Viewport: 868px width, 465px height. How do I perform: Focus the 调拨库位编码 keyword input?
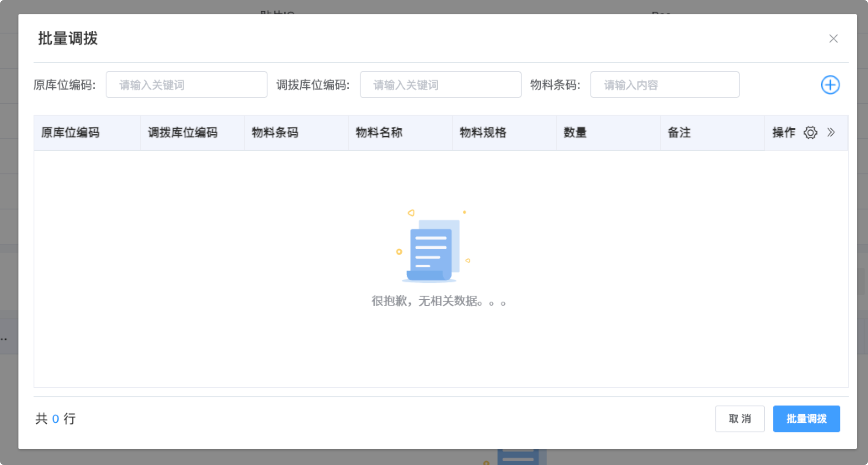point(440,85)
